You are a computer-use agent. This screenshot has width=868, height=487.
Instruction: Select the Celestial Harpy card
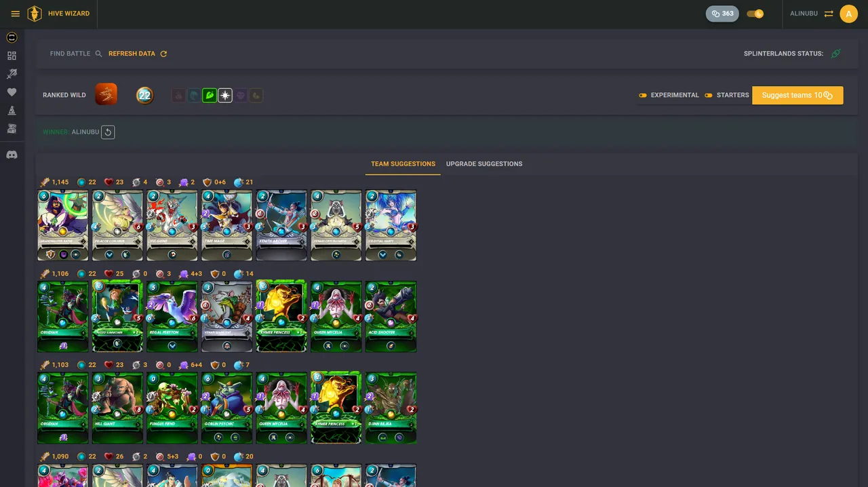[x=391, y=225]
